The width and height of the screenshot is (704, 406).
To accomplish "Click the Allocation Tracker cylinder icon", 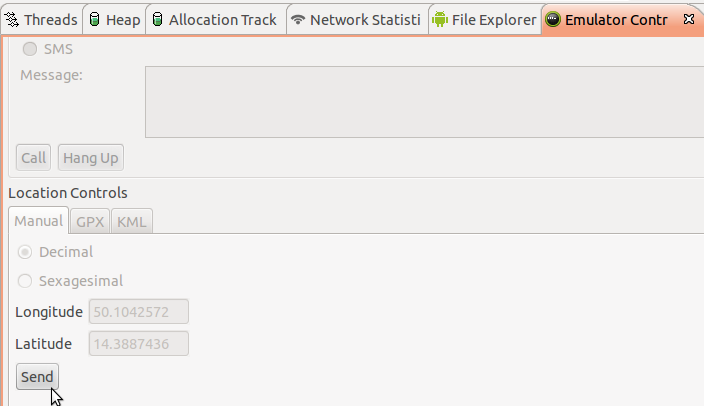I will [x=157, y=19].
